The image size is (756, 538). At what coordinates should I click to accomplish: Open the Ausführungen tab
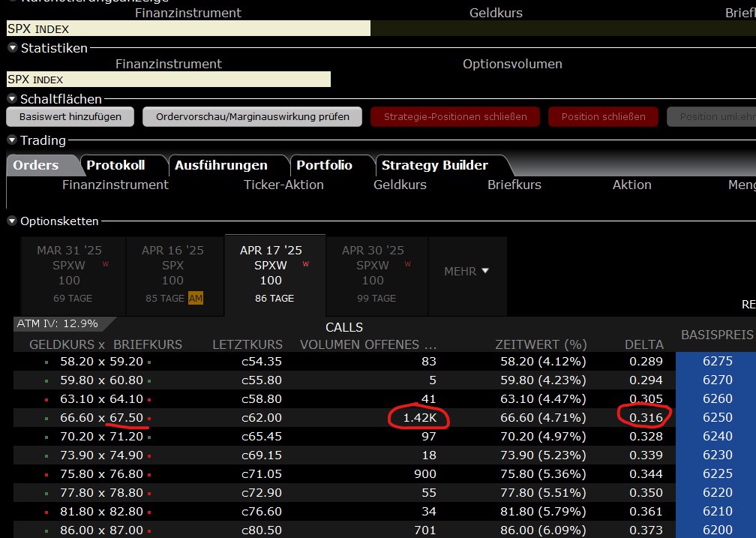click(x=220, y=165)
